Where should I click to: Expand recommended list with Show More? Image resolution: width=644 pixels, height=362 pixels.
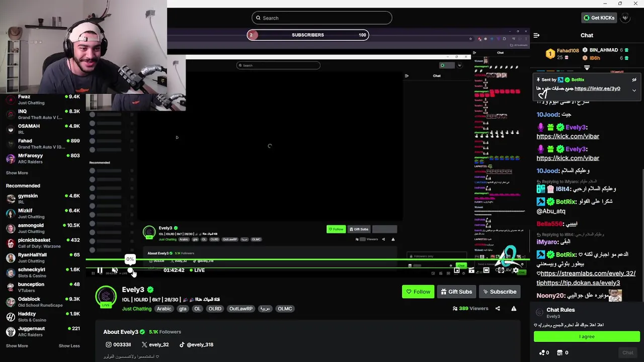[17, 346]
